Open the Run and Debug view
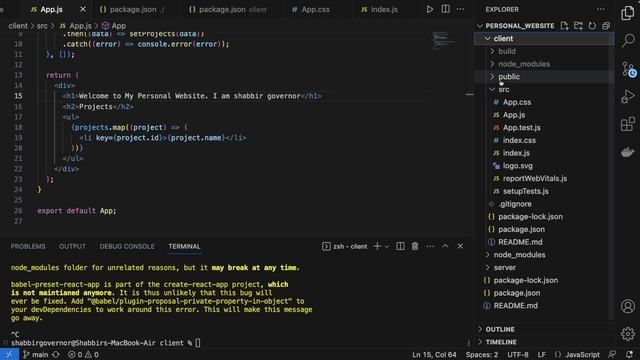 628,97
